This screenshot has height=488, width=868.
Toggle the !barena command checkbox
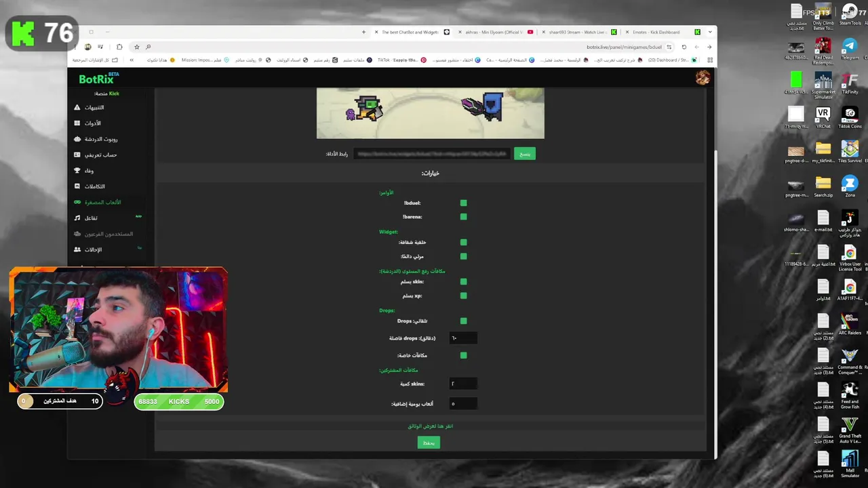pos(464,217)
